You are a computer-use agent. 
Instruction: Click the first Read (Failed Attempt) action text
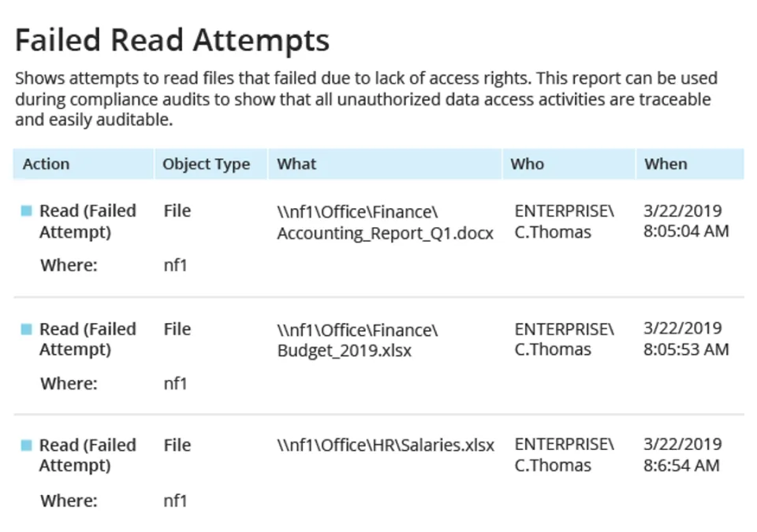tap(88, 221)
